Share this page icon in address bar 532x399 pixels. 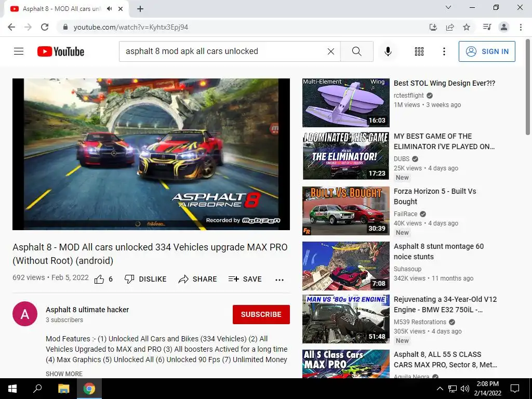click(x=450, y=27)
